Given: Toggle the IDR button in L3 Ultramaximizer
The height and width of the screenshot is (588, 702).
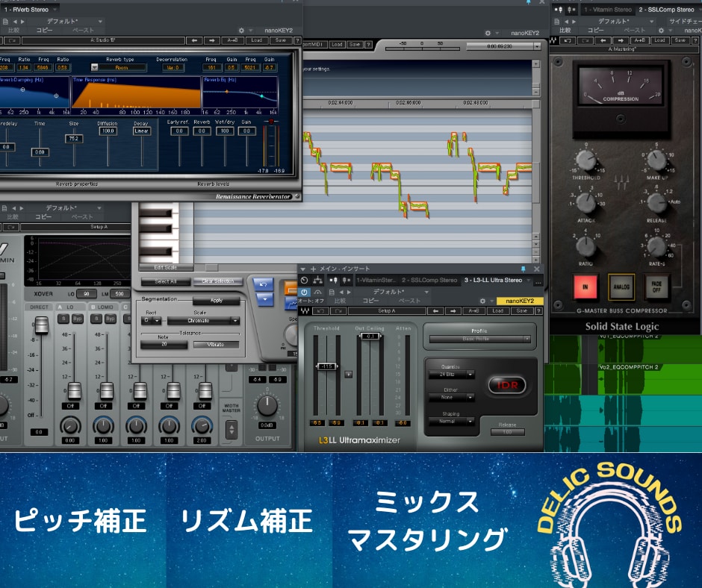Looking at the screenshot, I should click(507, 385).
